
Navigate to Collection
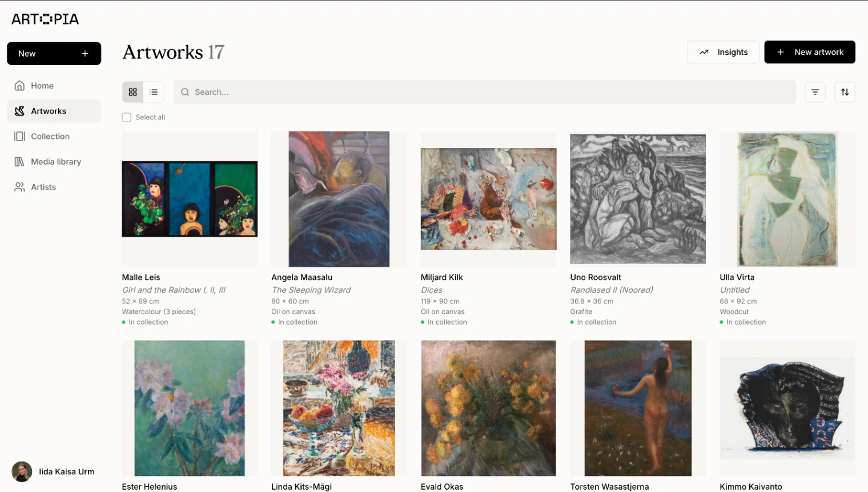click(x=54, y=137)
